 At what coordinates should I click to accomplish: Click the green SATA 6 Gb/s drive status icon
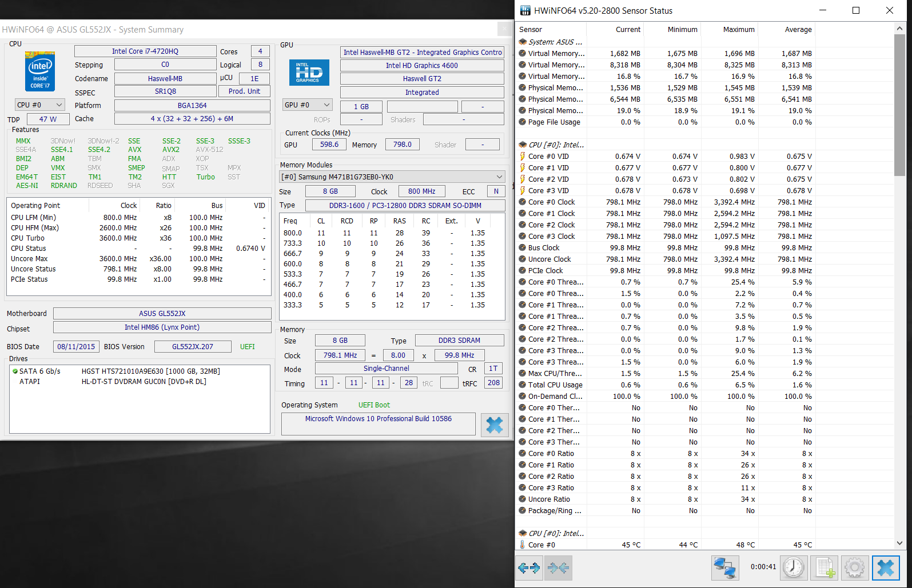(15, 371)
